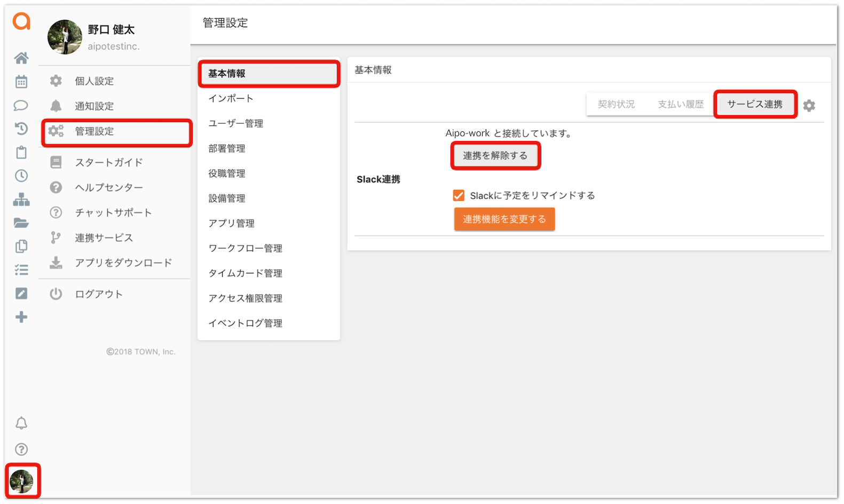
Task: Open ワークフロー管理 in the admin menu
Action: (269, 248)
